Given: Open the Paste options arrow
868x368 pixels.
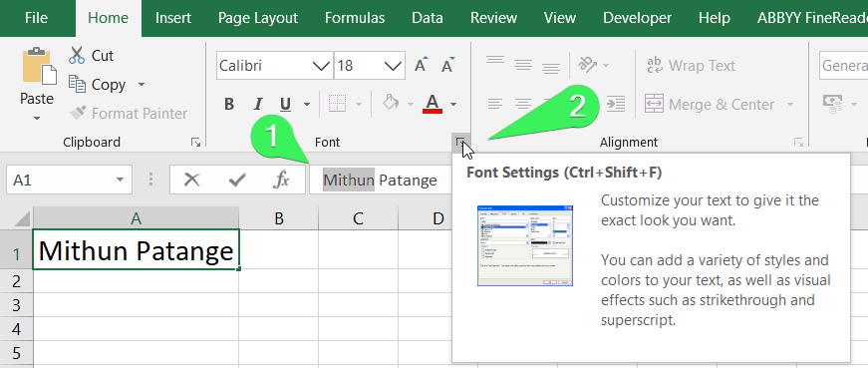Looking at the screenshot, I should point(37,118).
